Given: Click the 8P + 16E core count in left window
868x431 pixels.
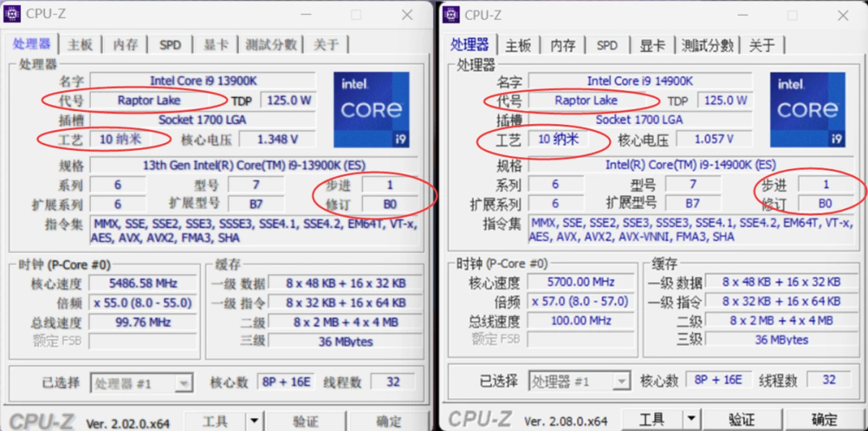Looking at the screenshot, I should 286,382.
